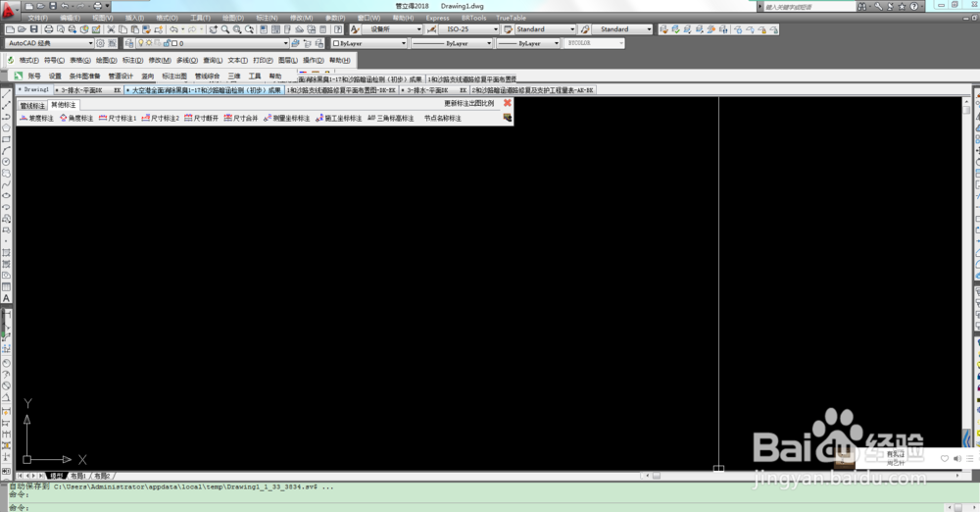This screenshot has height=512, width=980.
Task: Expand the undo history dropdown arrow
Action: [182, 29]
